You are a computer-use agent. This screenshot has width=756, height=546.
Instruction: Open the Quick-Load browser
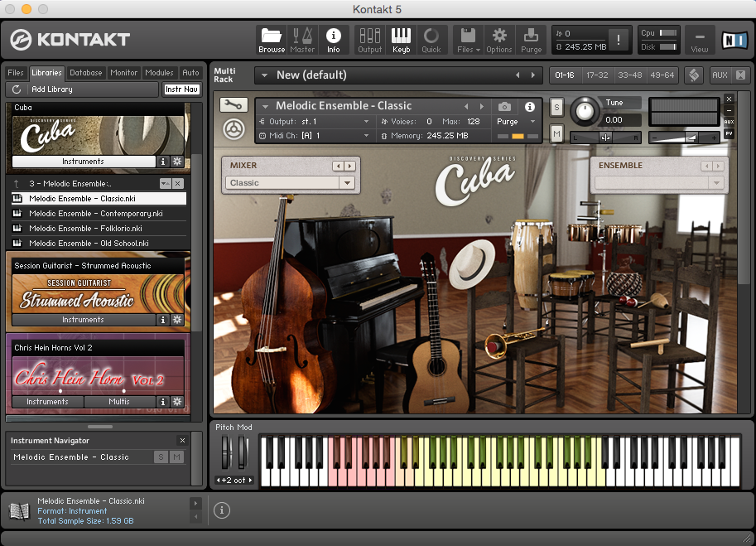tap(431, 40)
